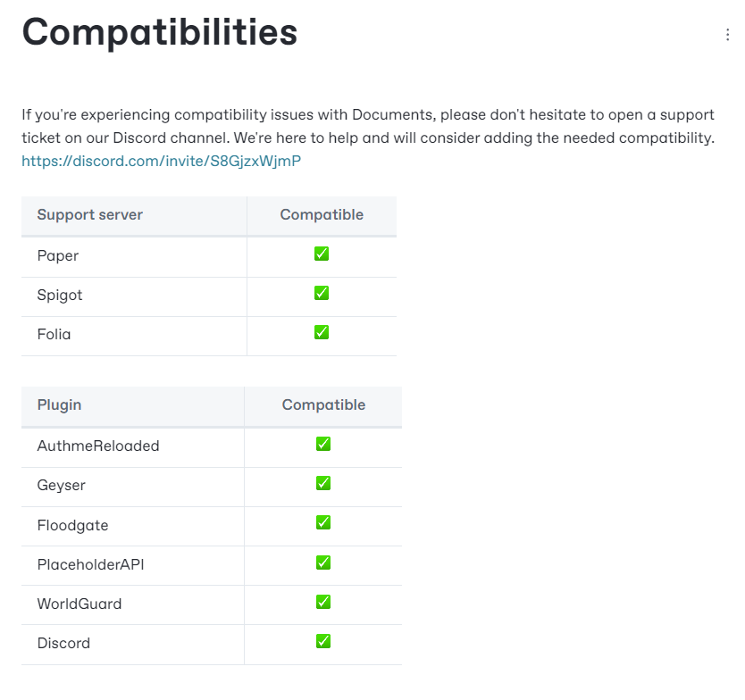
Task: Click the Paper row label
Action: (x=58, y=255)
